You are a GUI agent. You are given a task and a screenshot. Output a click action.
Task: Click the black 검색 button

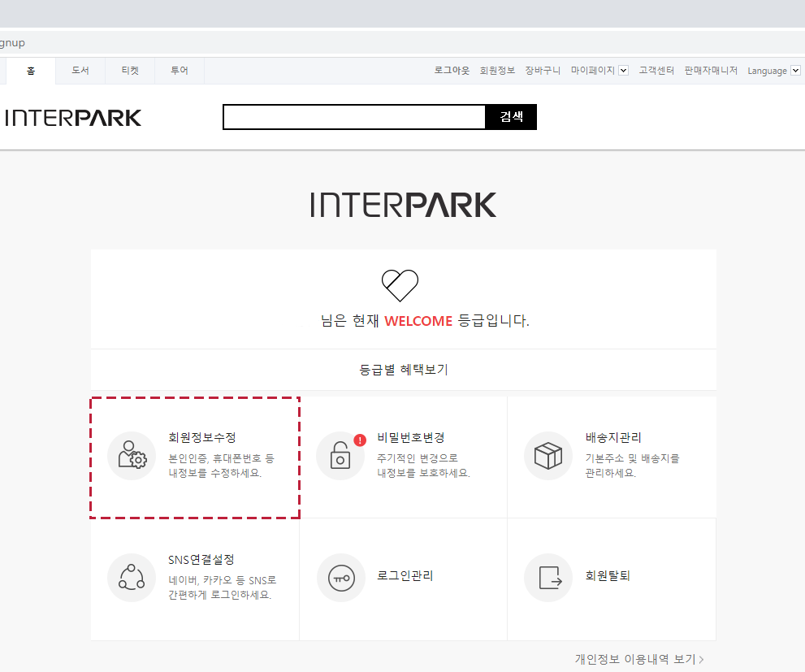coord(511,117)
